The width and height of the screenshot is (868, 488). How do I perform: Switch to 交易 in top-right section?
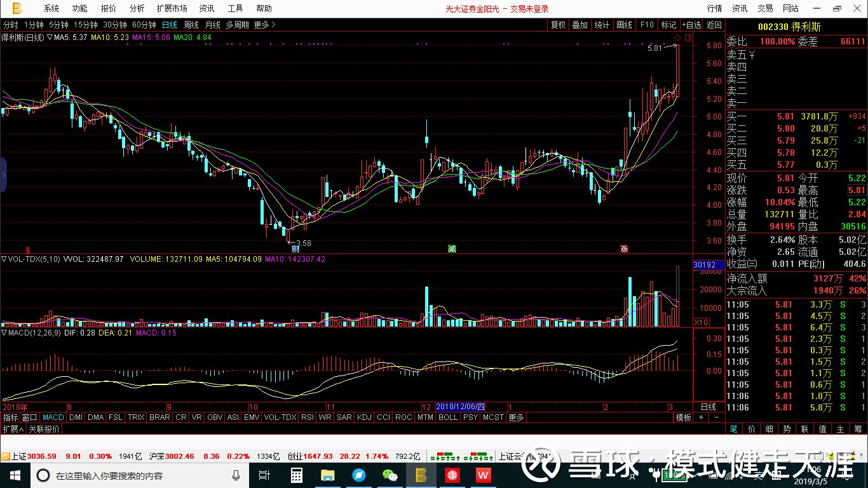[x=765, y=8]
